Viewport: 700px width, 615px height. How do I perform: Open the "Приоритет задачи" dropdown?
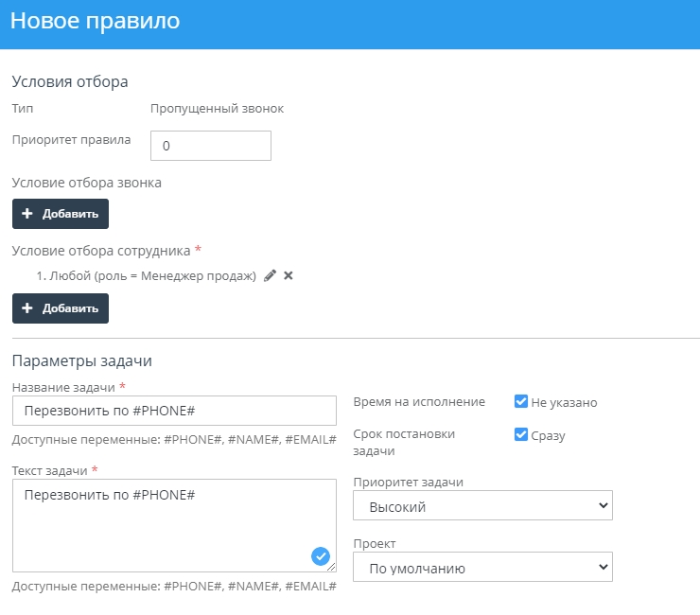[x=482, y=506]
